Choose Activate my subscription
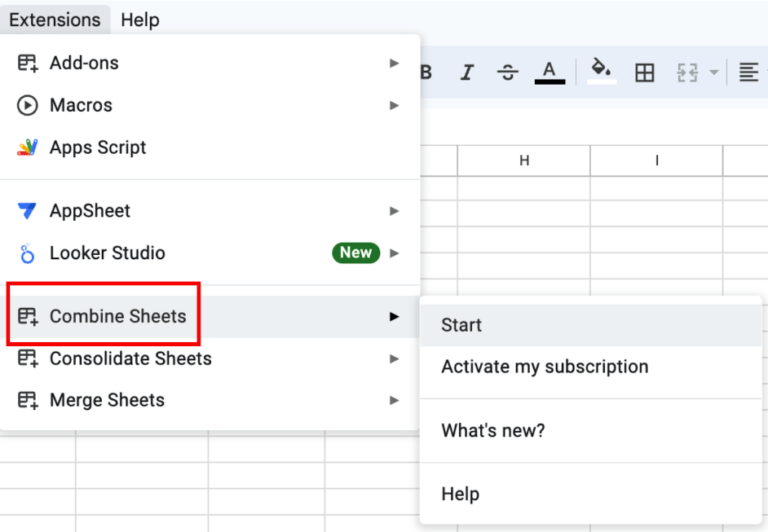 [x=545, y=367]
